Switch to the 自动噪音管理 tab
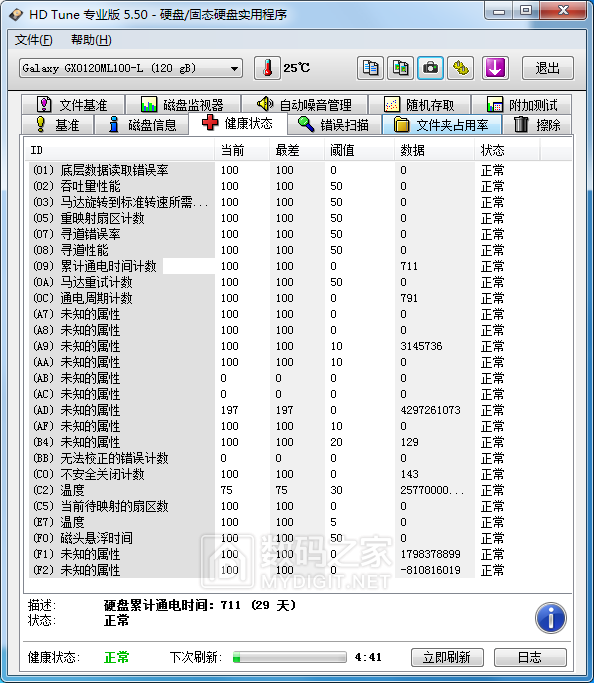 coord(304,105)
